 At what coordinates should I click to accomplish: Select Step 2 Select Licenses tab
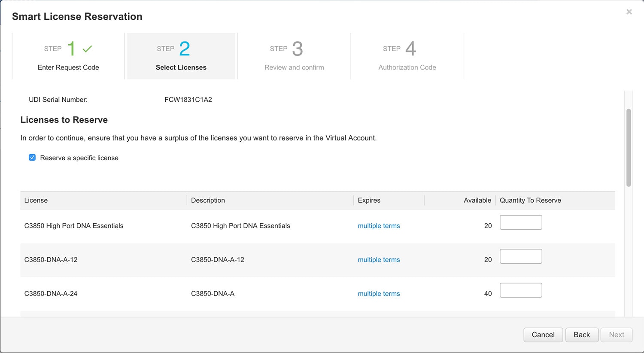click(181, 56)
